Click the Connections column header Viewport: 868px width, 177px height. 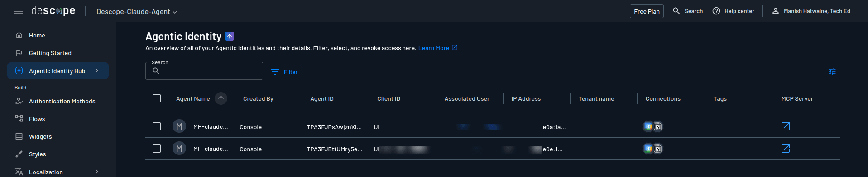pyautogui.click(x=663, y=98)
